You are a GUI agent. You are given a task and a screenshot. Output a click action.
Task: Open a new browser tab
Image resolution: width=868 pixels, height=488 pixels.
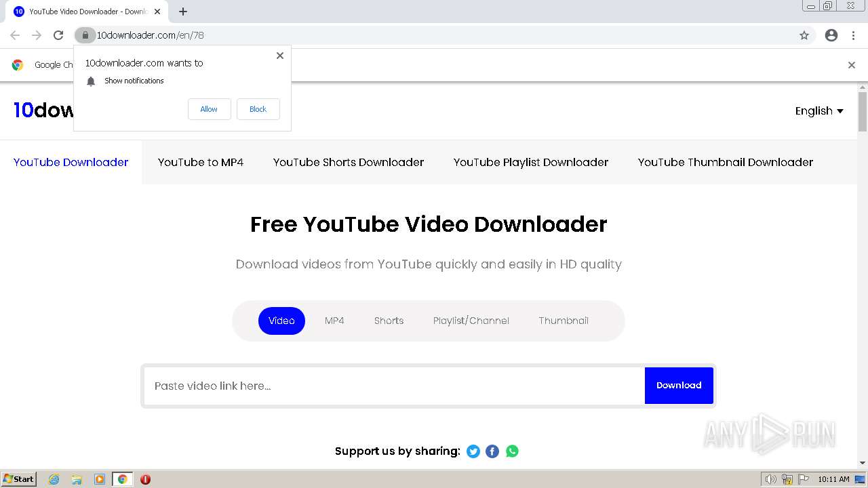click(183, 12)
